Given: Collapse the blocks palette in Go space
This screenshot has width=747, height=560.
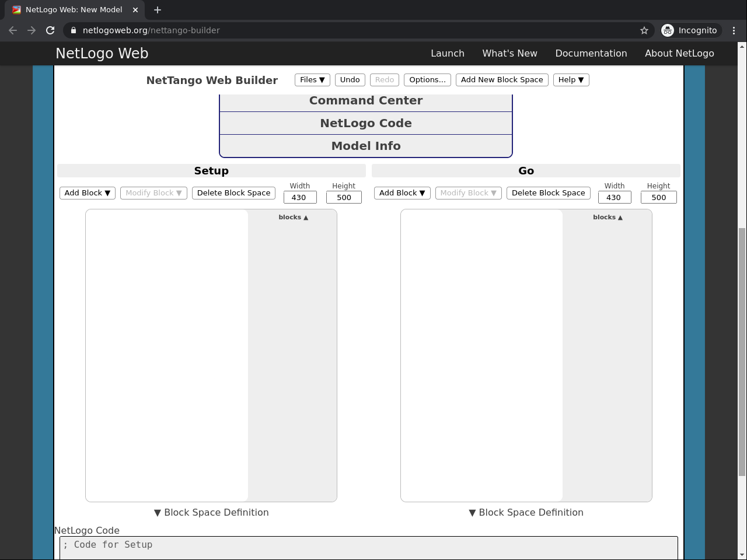Looking at the screenshot, I should [608, 217].
